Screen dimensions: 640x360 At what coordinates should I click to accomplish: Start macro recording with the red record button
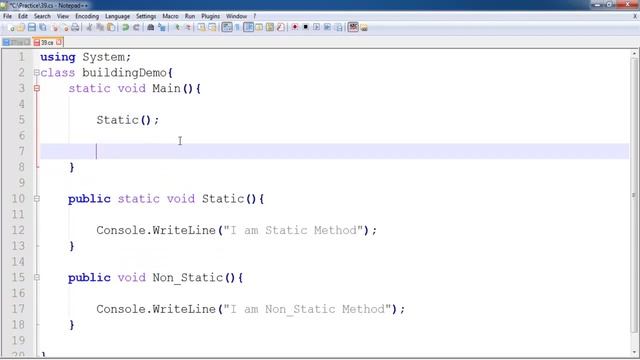pos(295,27)
